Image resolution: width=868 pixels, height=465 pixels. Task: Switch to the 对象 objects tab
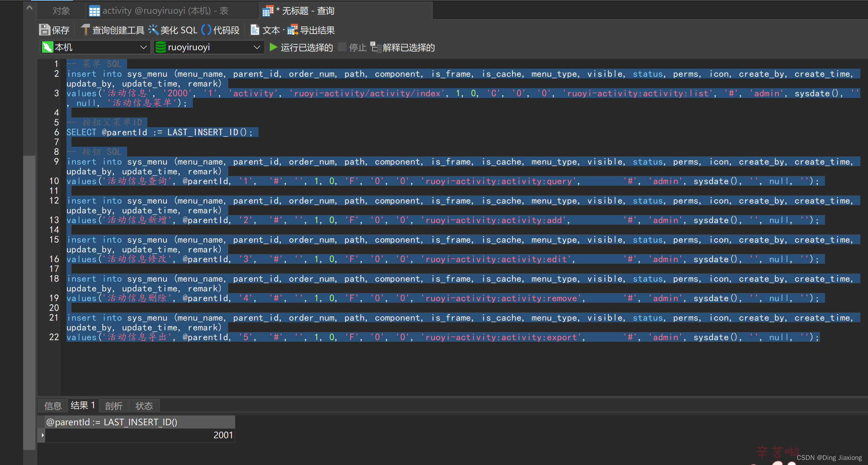click(x=61, y=11)
